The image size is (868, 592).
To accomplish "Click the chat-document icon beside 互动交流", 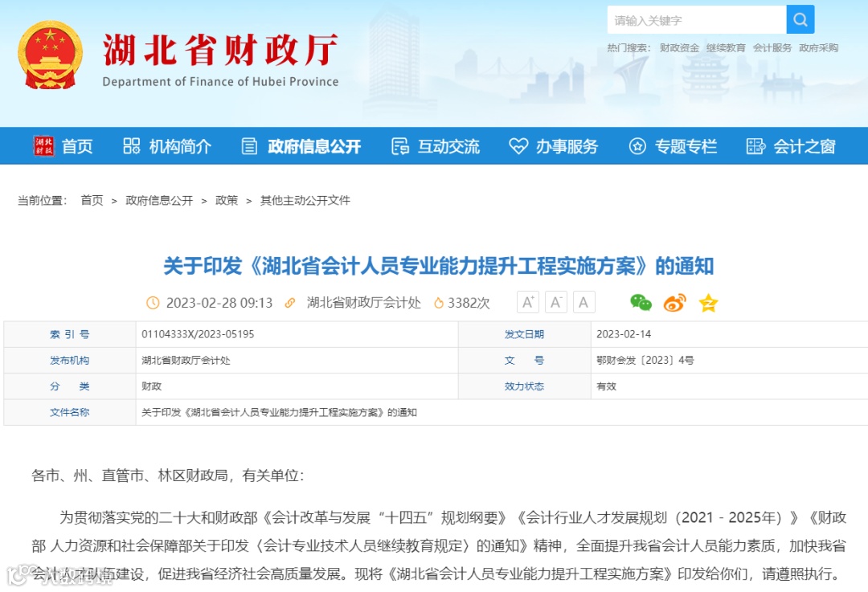I will [400, 146].
